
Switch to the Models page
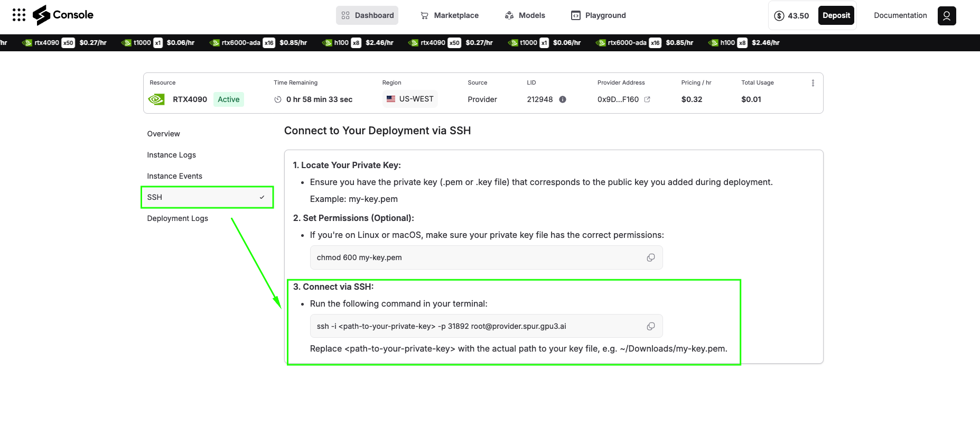[525, 15]
